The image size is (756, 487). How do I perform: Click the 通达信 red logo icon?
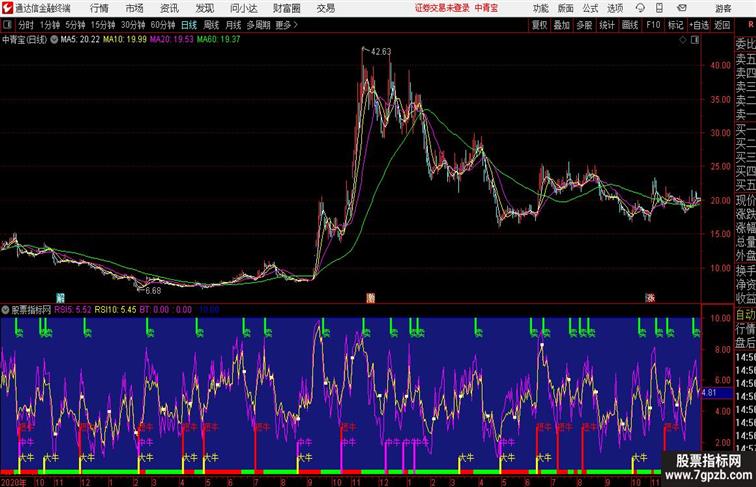(7, 8)
